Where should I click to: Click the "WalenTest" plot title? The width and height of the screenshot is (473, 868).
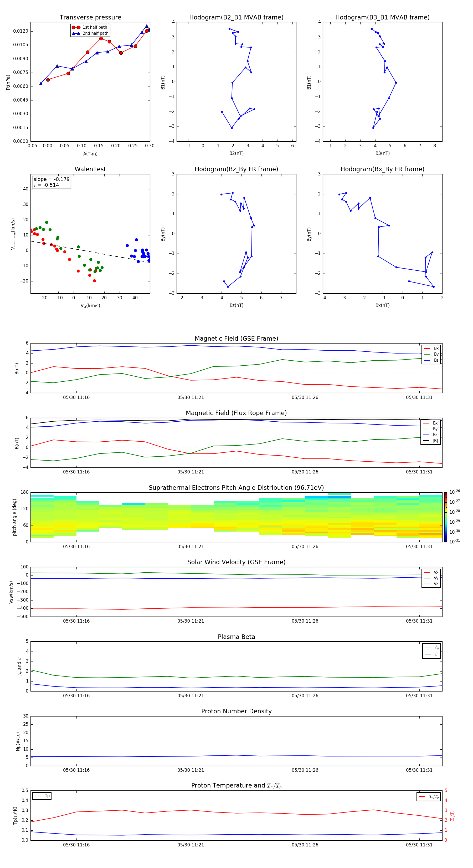pos(90,169)
